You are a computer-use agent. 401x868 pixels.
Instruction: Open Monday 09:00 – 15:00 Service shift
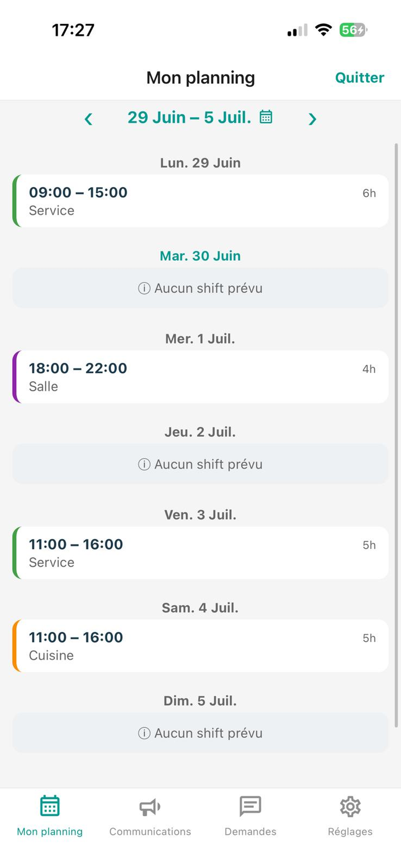[200, 201]
